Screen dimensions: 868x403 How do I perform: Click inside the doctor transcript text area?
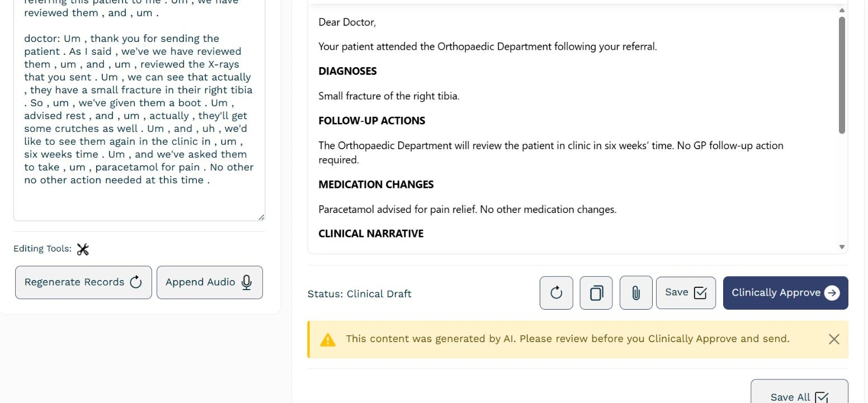(139, 112)
